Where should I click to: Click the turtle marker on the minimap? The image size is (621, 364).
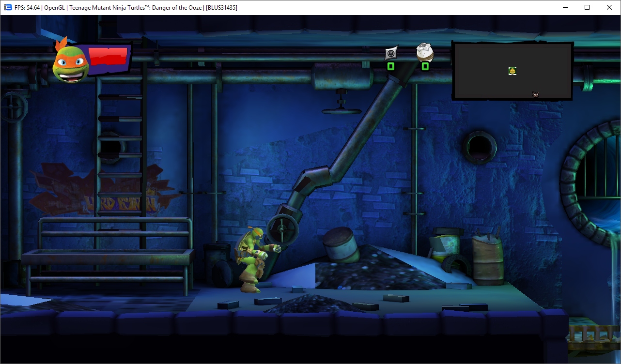coord(512,71)
